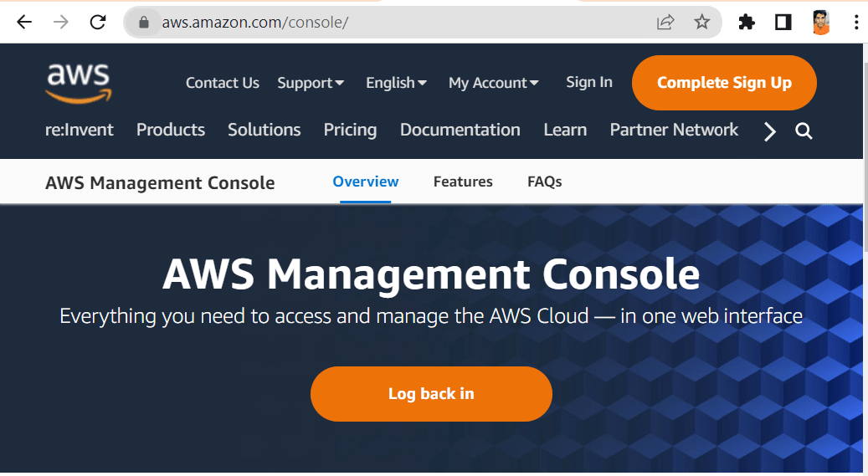Expand the Support dropdown
This screenshot has width=868, height=476.
point(311,83)
